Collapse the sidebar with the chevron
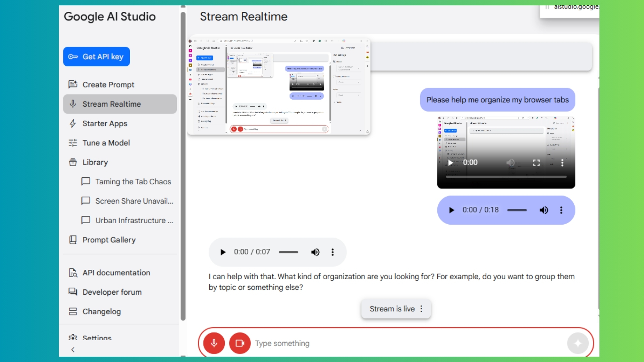 (73, 350)
